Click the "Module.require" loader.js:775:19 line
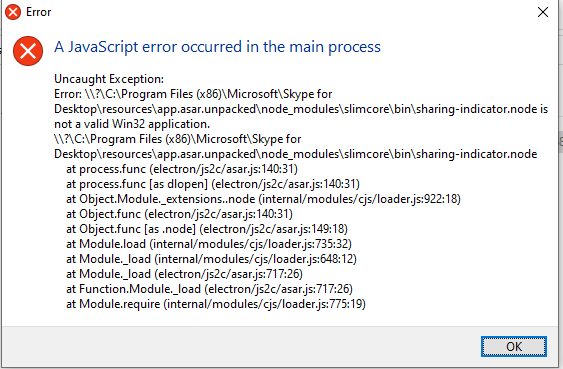 click(216, 304)
